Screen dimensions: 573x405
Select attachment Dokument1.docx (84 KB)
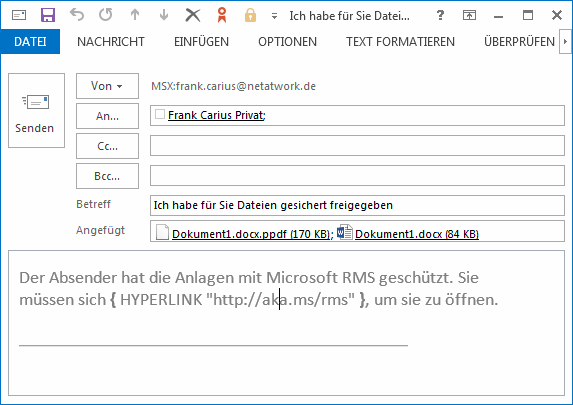click(x=417, y=234)
